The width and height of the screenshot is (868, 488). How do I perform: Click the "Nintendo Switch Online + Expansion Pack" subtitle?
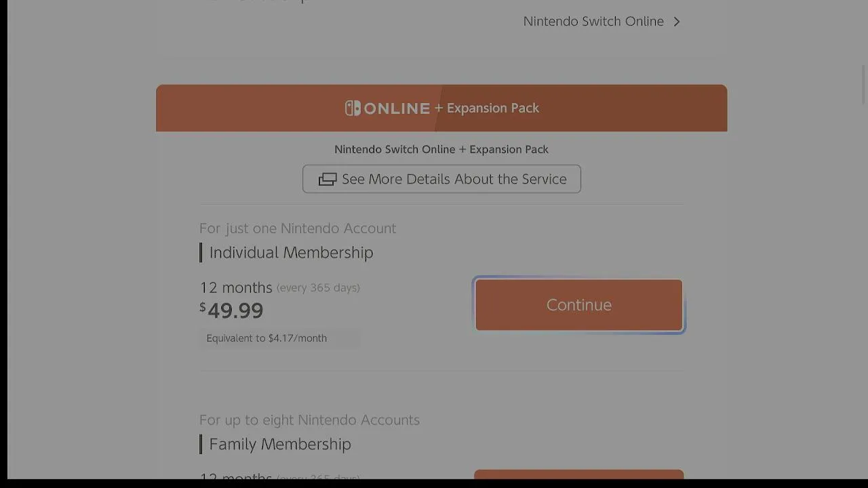441,149
